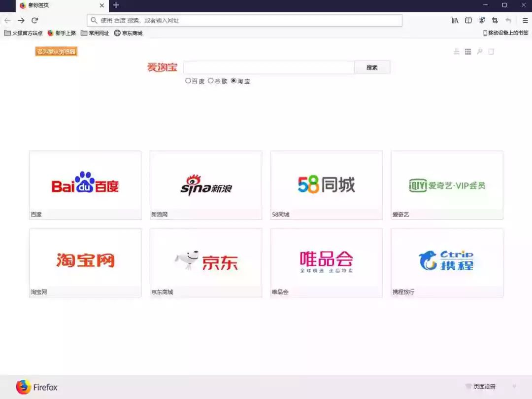Image resolution: width=532 pixels, height=399 pixels.
Task: Open the Sina 新浪 tile
Action: (206, 185)
